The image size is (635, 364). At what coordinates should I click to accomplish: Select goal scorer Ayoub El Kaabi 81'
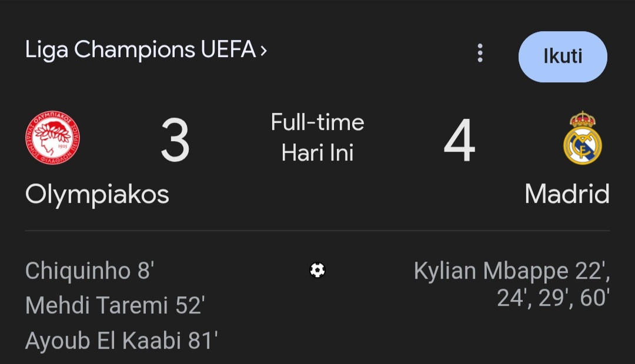(x=122, y=340)
